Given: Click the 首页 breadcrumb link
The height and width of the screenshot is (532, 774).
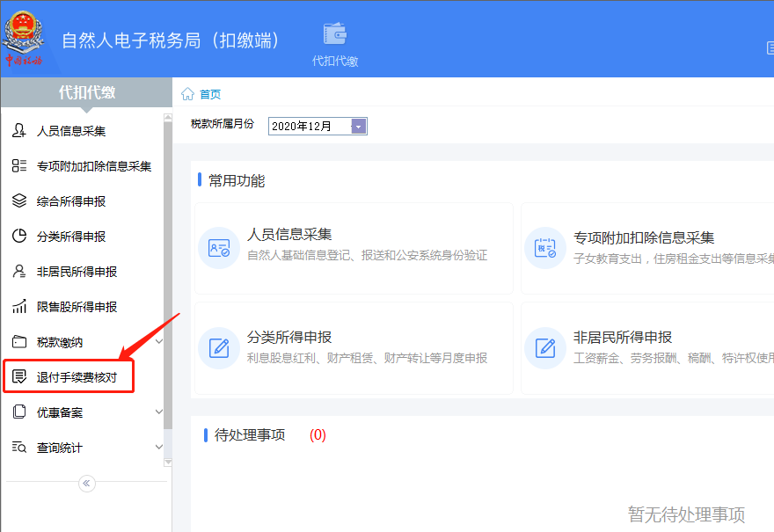Looking at the screenshot, I should (x=210, y=94).
